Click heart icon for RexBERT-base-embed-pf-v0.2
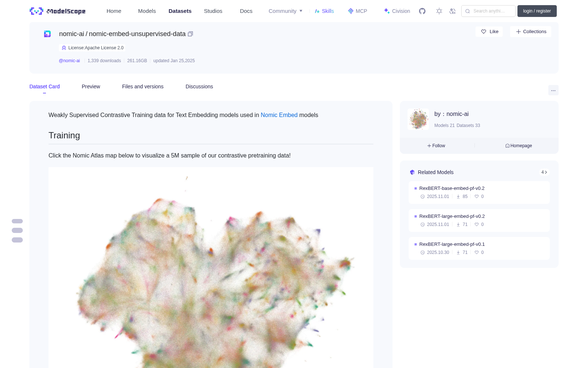 tap(477, 197)
